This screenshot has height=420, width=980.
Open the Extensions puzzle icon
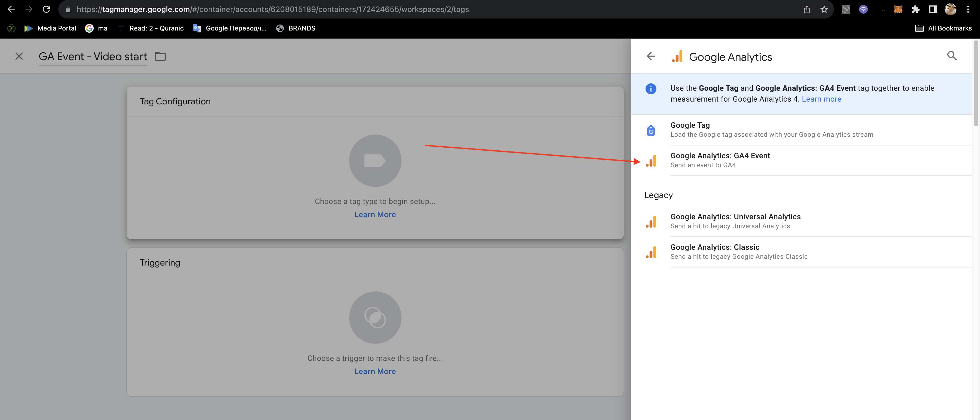pyautogui.click(x=915, y=9)
